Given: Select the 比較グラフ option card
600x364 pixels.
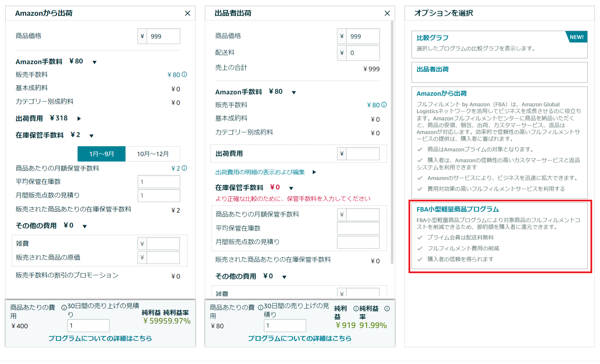Looking at the screenshot, I should [x=499, y=45].
